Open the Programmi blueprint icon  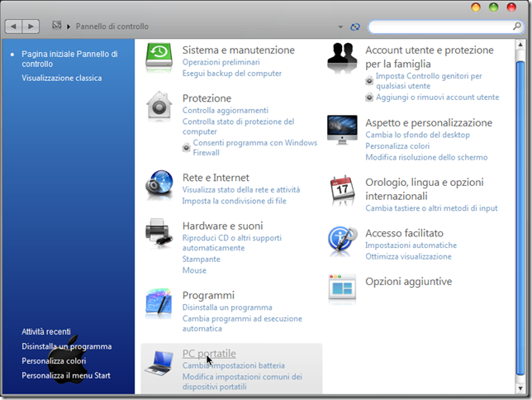(x=159, y=303)
